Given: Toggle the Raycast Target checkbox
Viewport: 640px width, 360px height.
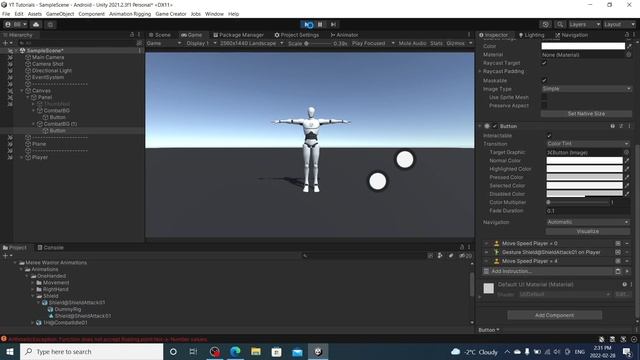Looking at the screenshot, I should click(544, 63).
